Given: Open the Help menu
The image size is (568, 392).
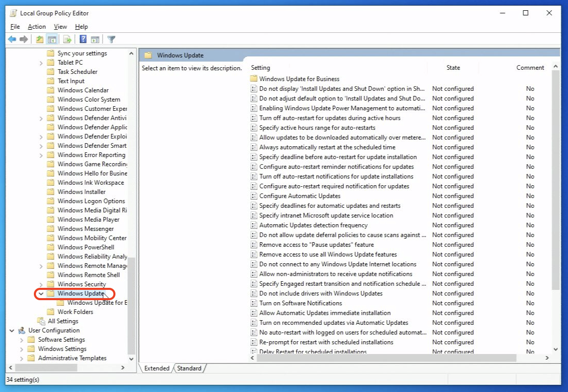Looking at the screenshot, I should 82,27.
